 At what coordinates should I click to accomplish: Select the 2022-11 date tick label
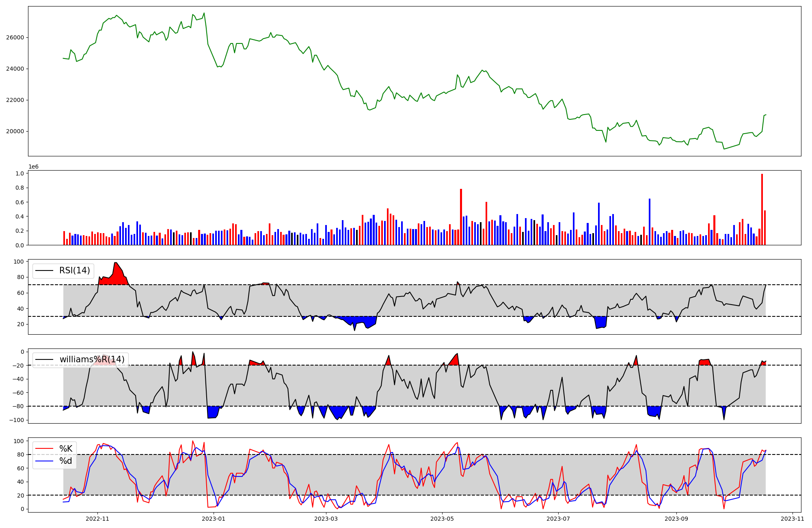point(97,519)
